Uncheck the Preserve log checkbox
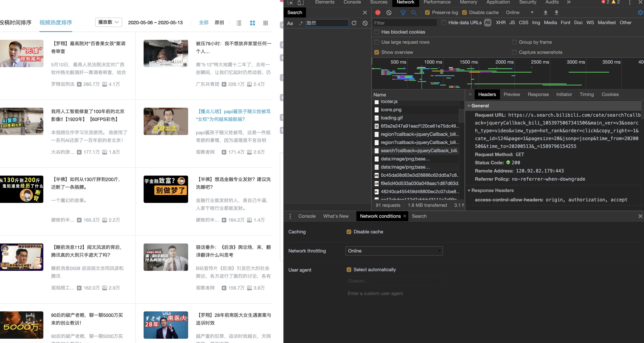Image resolution: width=644 pixels, height=343 pixels. click(427, 13)
